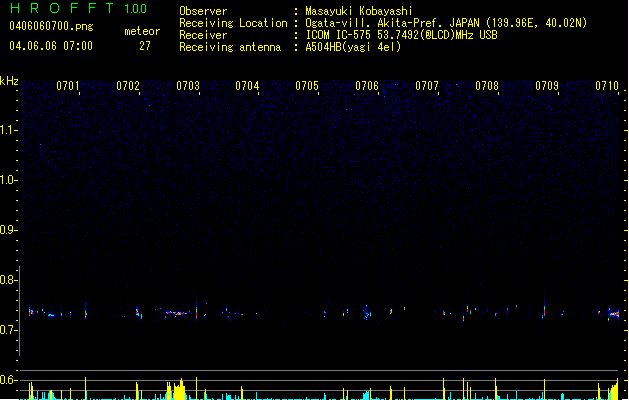The width and height of the screenshot is (629, 400).
Task: Click observer name Masayuki Kobayashi
Action: click(359, 11)
